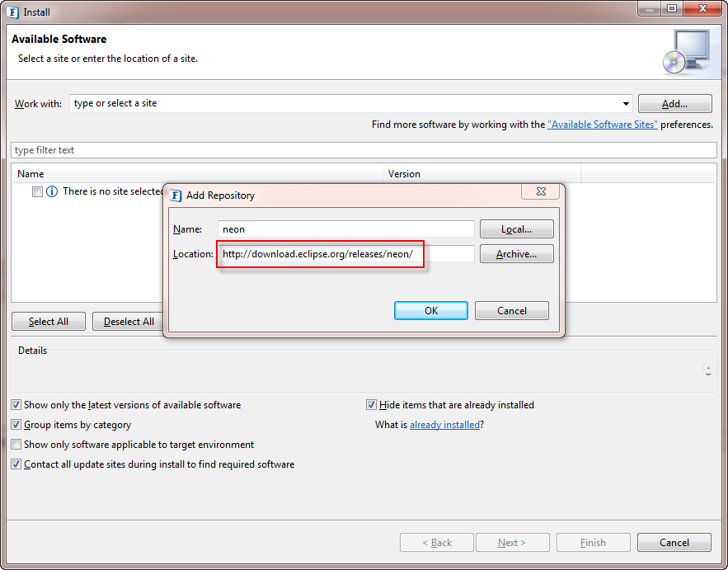Click the disabled Finish button

coord(593,543)
